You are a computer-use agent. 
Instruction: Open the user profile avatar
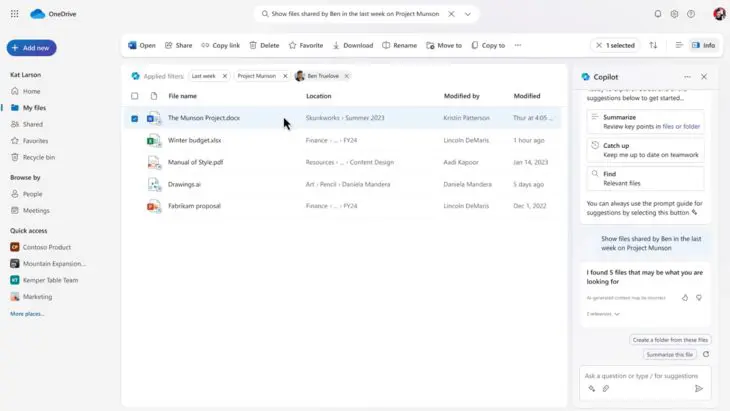pyautogui.click(x=719, y=14)
